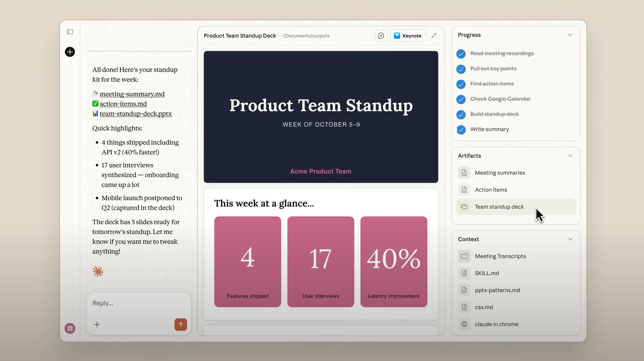Select the Team standup deck artifact
The image size is (644, 361).
499,207
